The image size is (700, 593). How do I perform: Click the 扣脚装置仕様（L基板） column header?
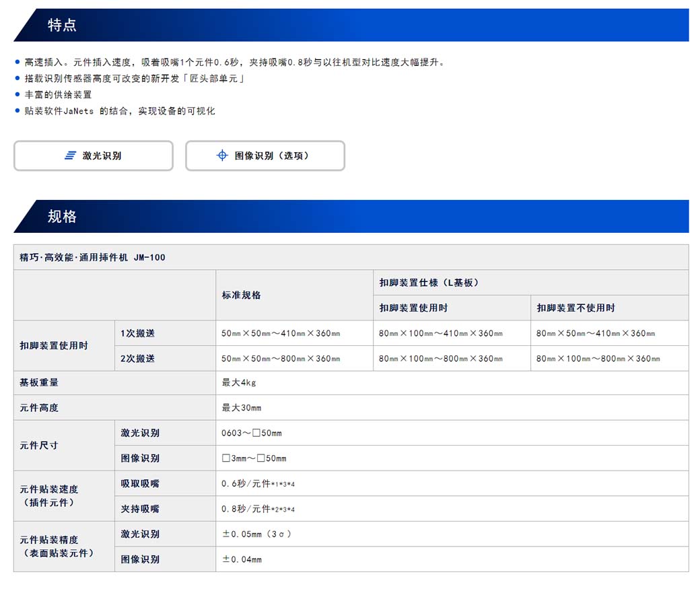point(429,283)
